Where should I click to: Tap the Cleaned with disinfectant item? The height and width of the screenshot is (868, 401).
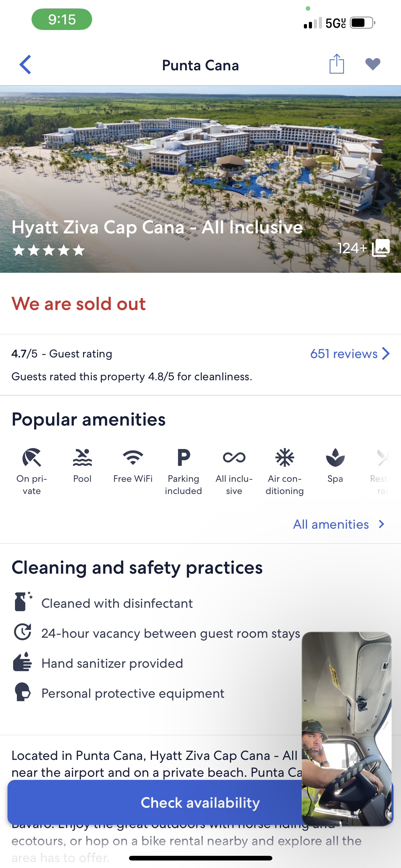pyautogui.click(x=102, y=603)
